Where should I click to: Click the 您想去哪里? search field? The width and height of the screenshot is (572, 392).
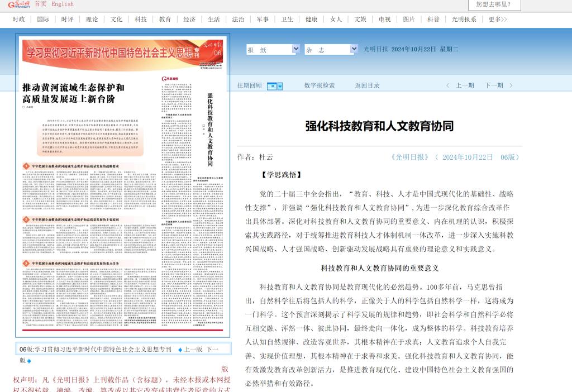click(494, 4)
